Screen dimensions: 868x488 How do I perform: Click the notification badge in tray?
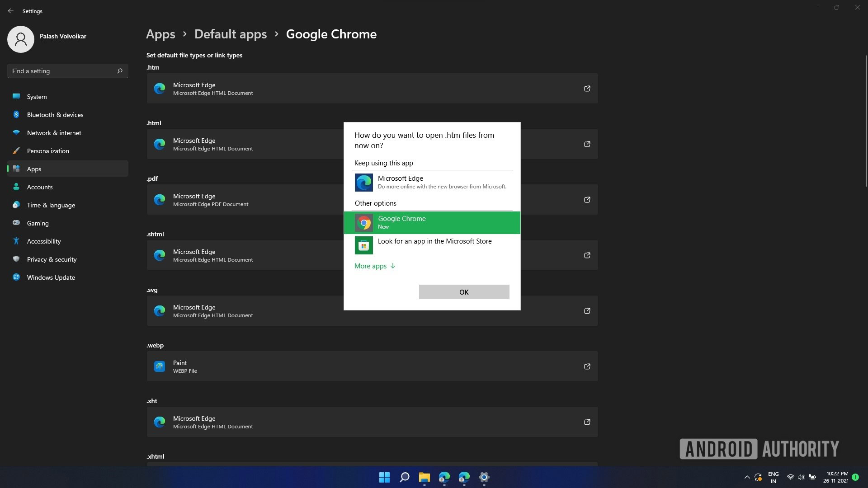click(855, 477)
